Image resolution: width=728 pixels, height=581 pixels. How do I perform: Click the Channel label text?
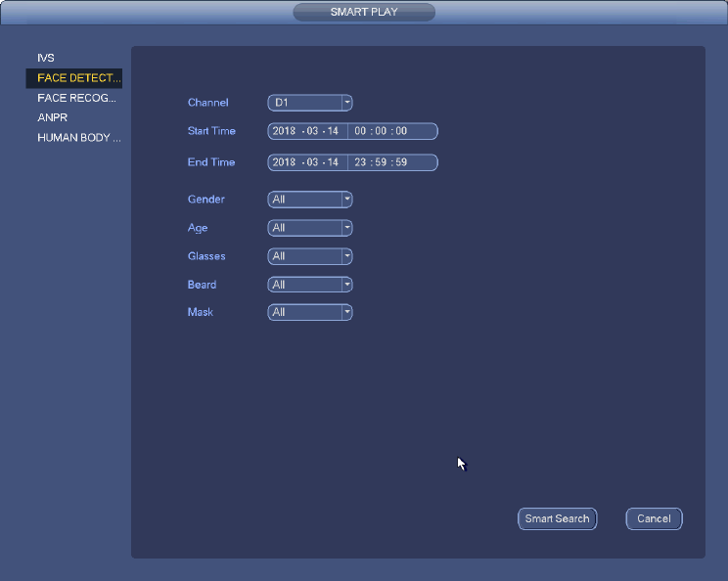208,103
